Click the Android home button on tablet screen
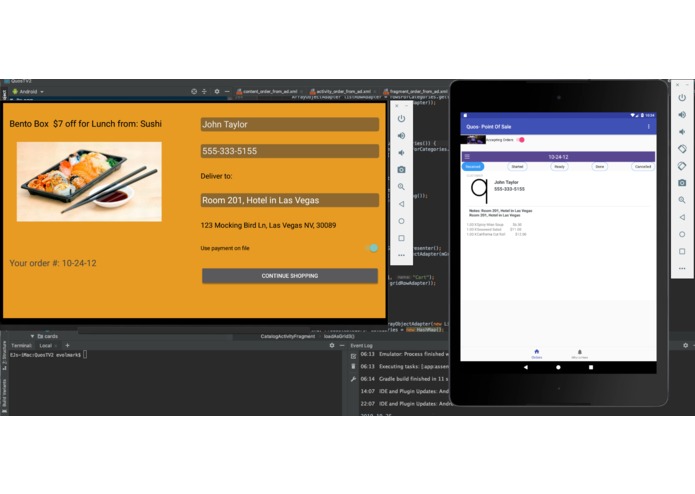Viewport: 695px width, 494px height. tap(558, 367)
